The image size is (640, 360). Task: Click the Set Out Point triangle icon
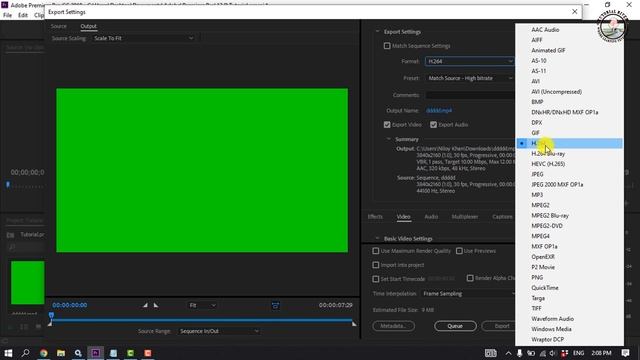(156, 305)
